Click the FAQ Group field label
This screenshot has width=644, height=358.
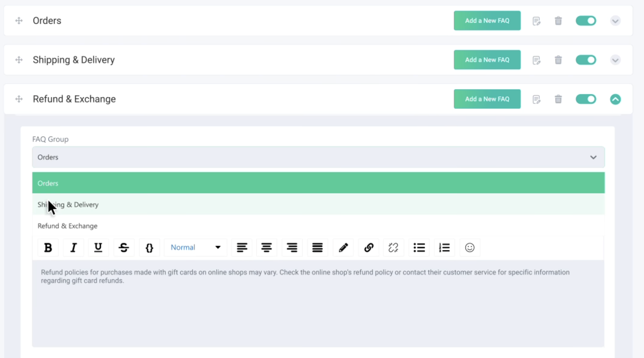51,139
